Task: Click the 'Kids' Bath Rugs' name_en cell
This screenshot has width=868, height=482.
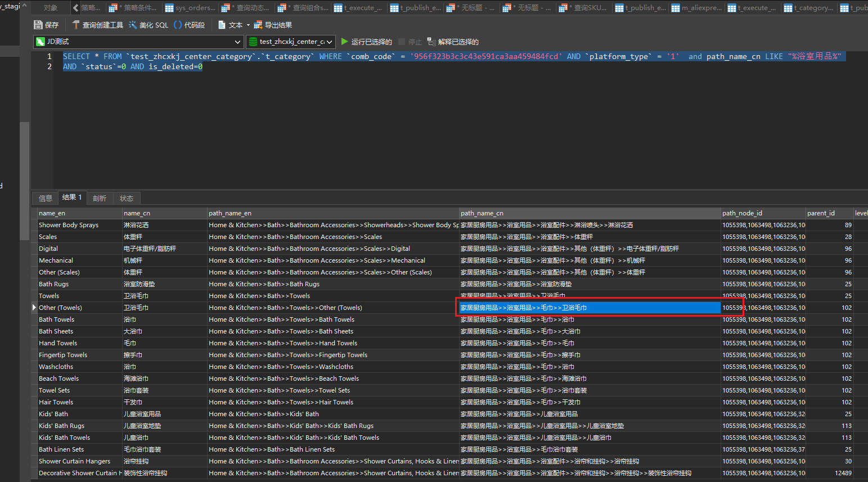Action: pos(80,426)
